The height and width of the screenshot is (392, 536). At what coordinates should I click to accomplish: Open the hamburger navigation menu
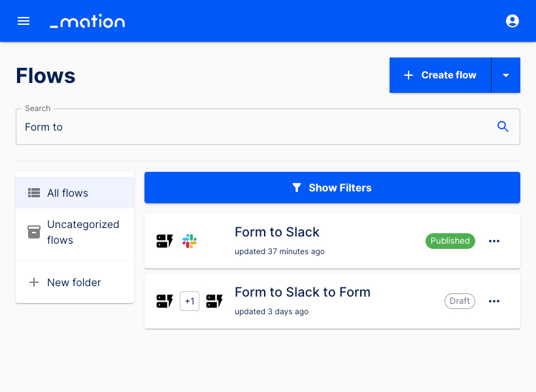pos(24,21)
